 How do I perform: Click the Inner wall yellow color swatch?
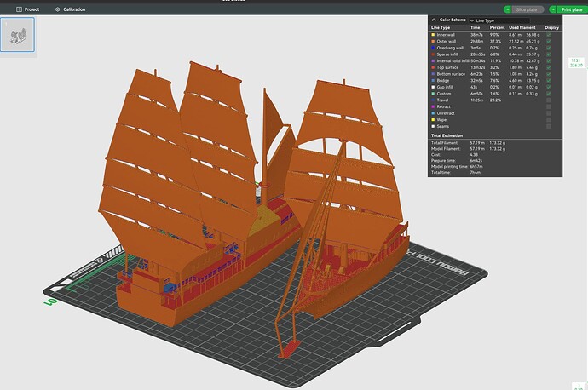coord(433,35)
